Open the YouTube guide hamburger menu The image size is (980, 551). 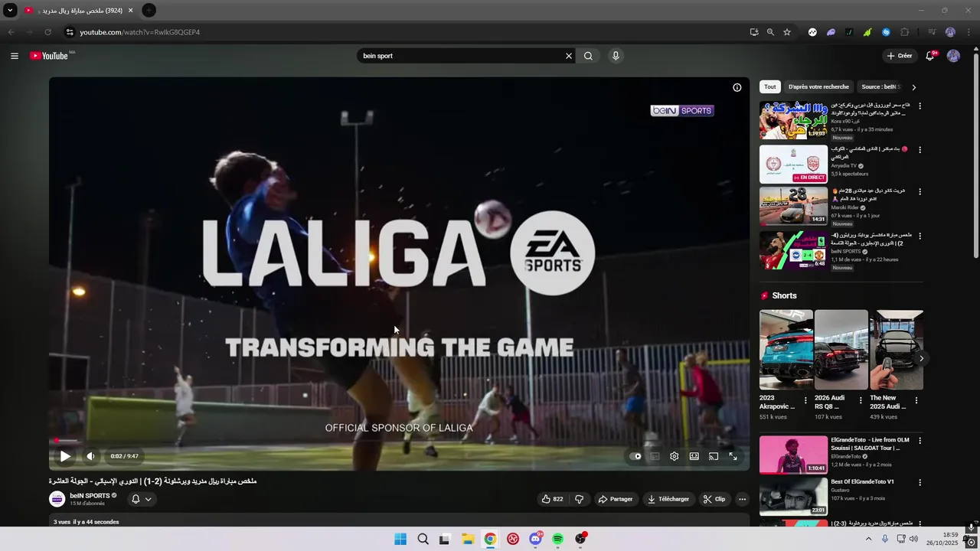[x=14, y=56]
